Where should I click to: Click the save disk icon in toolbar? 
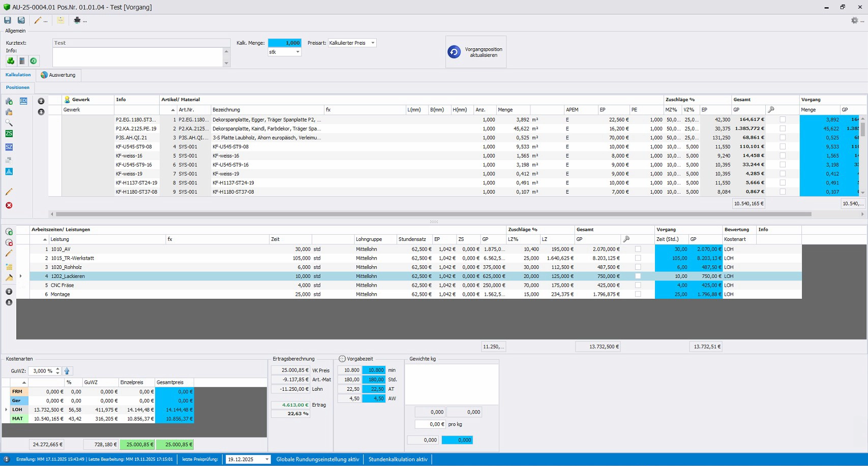[x=8, y=20]
